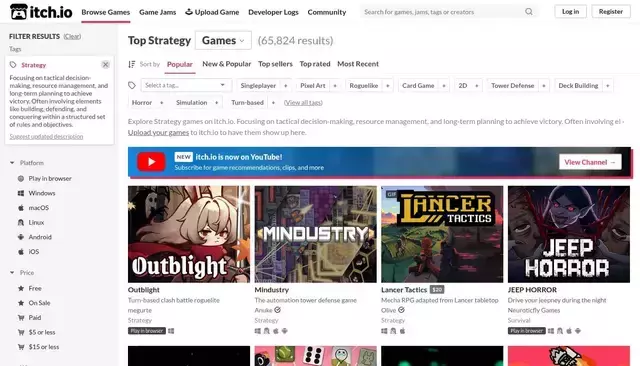Open the Outblight game thumbnail
Screen dimensions: 640x366
click(189, 234)
